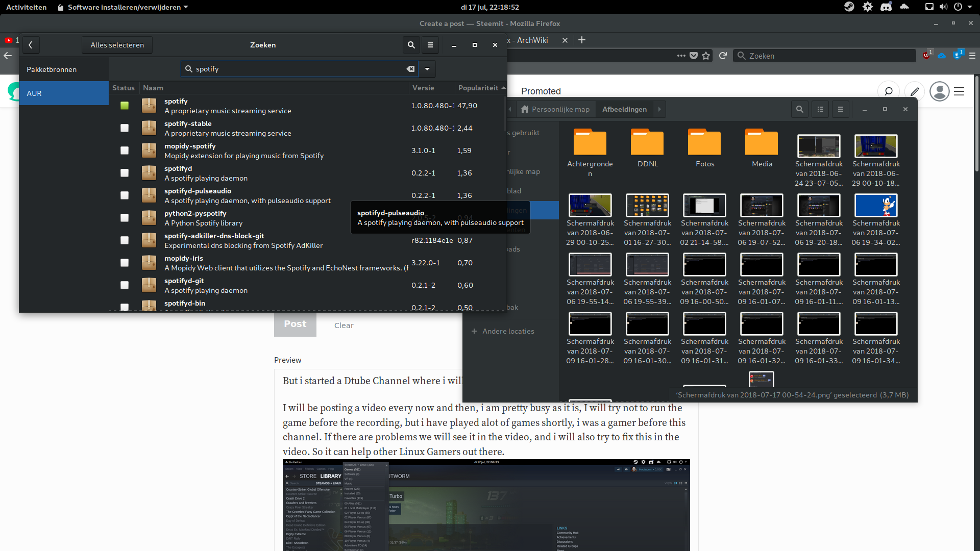This screenshot has width=980, height=551.
Task: Open a new Firefox tab
Action: pyautogui.click(x=581, y=40)
